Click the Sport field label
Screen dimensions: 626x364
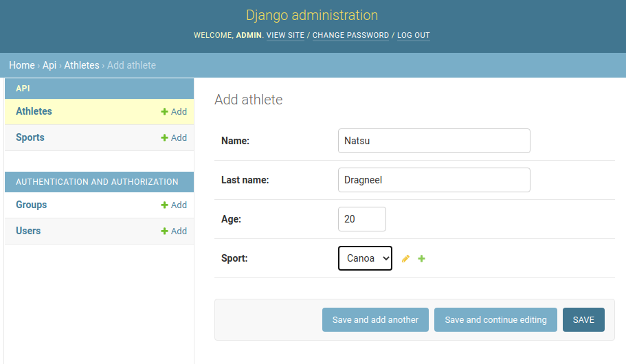coord(234,258)
